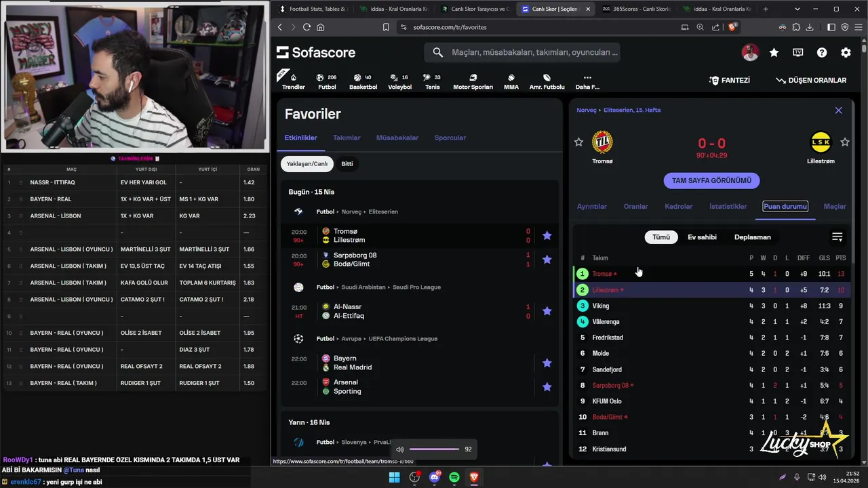Switch to the Ayrıntılar tab

pos(592,206)
